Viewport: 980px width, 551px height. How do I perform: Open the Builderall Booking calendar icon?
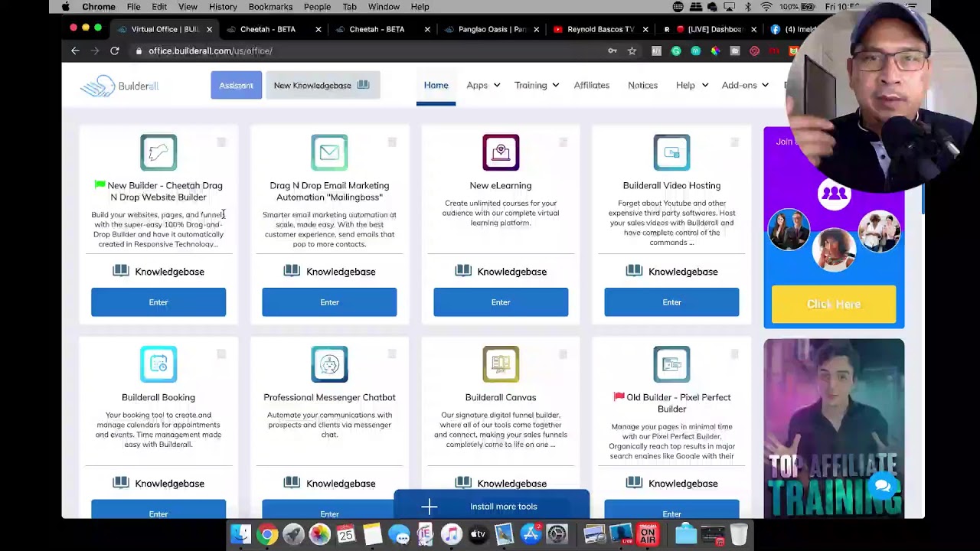pyautogui.click(x=158, y=364)
